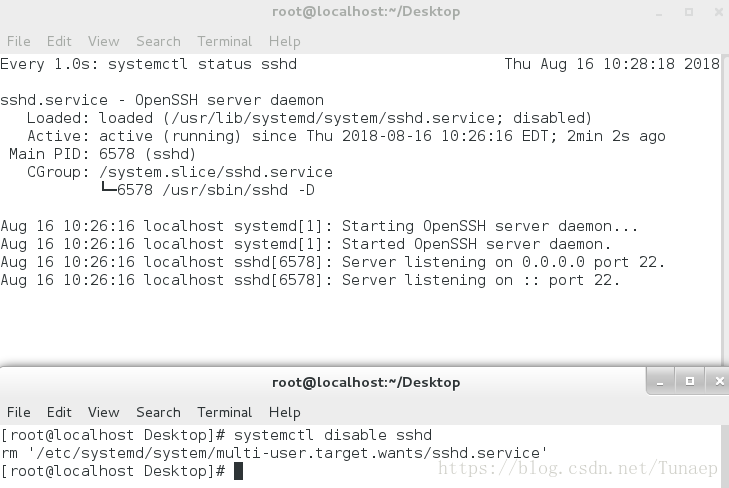Click the 'Loaded: loaded' status line
The image size is (729, 488).
click(309, 118)
